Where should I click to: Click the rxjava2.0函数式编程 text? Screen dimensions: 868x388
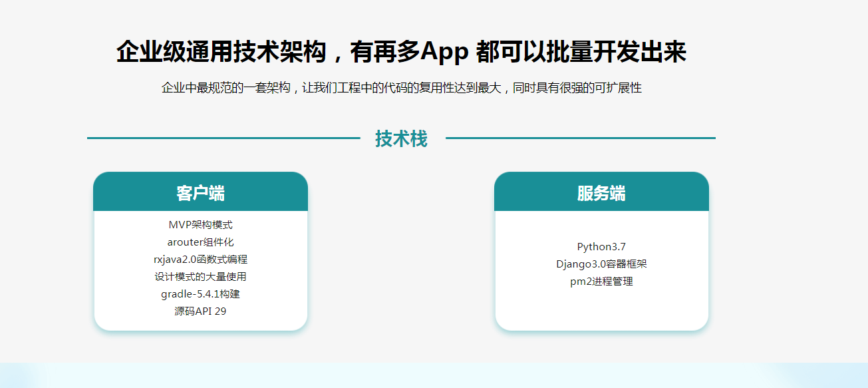click(x=201, y=261)
